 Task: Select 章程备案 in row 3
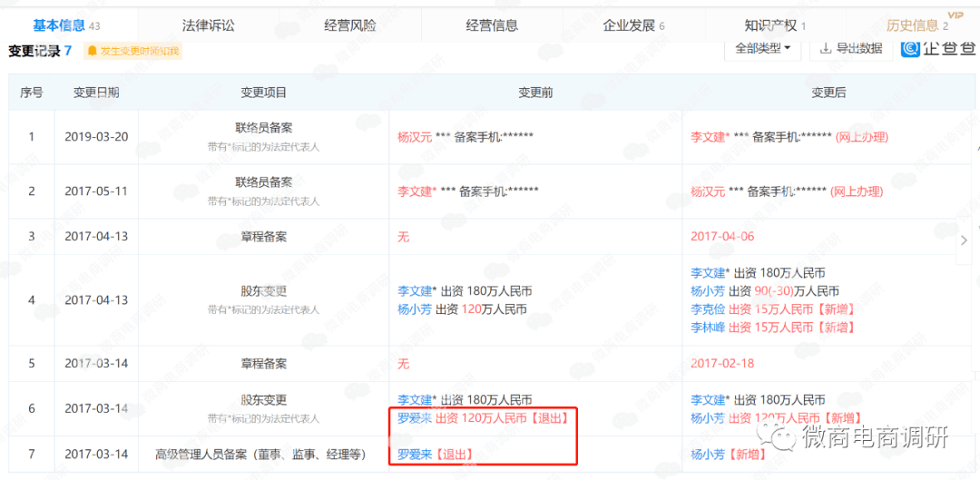[x=264, y=236]
